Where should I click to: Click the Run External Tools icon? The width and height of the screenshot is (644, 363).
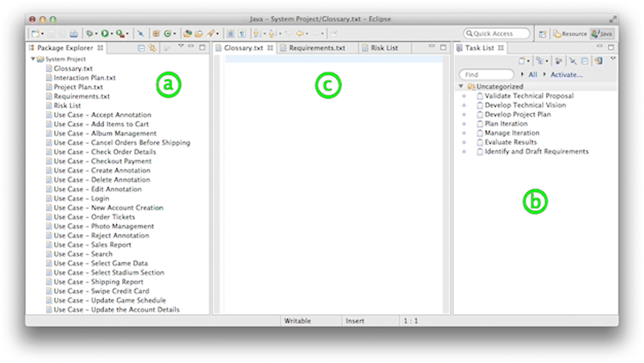coord(120,34)
